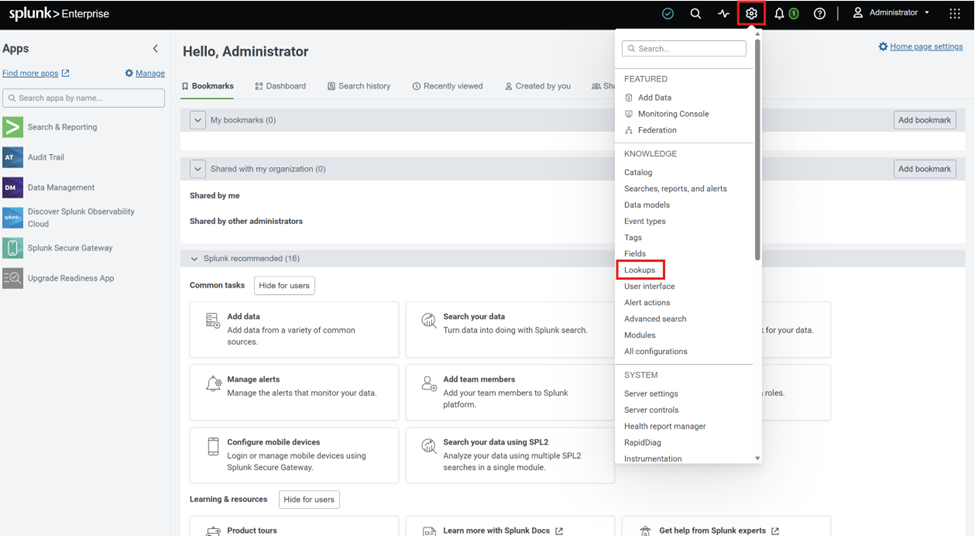This screenshot has height=536, width=975.
Task: Open the Settings gear icon in top bar
Action: click(x=751, y=13)
